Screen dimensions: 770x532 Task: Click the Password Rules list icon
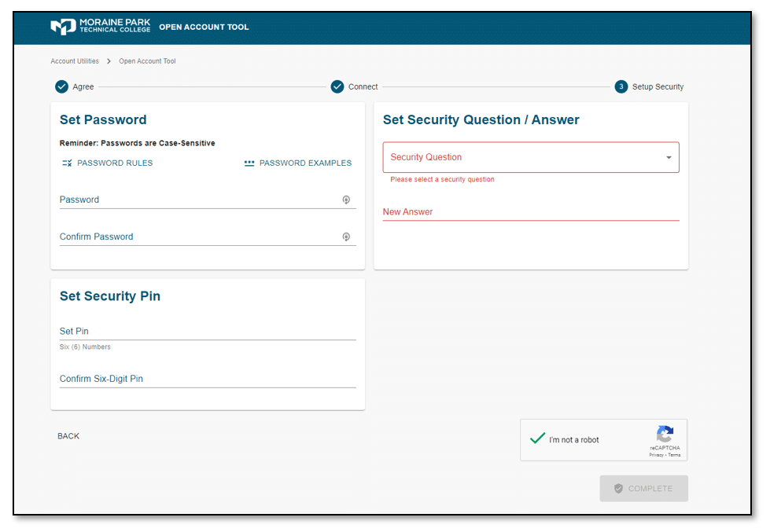(67, 163)
